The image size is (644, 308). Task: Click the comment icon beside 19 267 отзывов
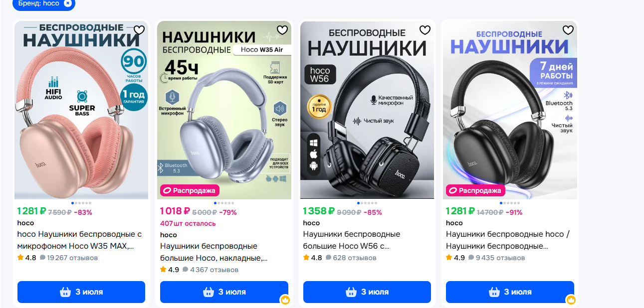click(x=42, y=258)
